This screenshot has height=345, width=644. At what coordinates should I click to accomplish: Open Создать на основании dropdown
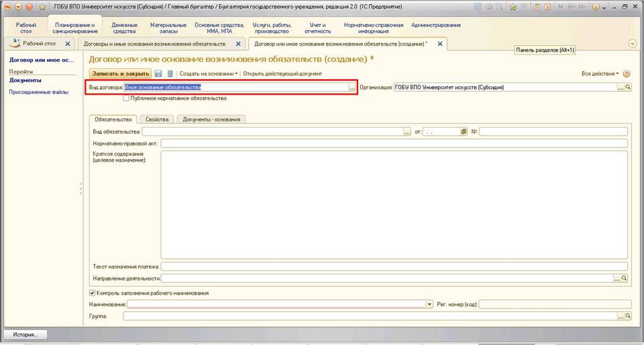209,74
